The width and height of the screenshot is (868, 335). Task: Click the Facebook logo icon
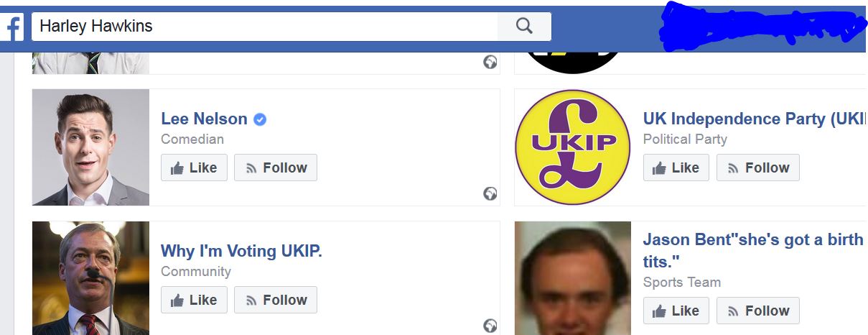12,28
